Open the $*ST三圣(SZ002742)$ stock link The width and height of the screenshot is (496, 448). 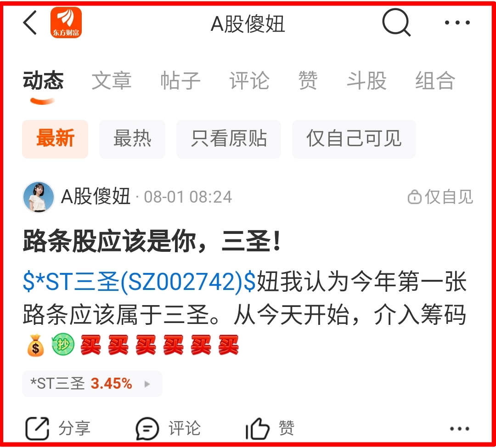(139, 282)
